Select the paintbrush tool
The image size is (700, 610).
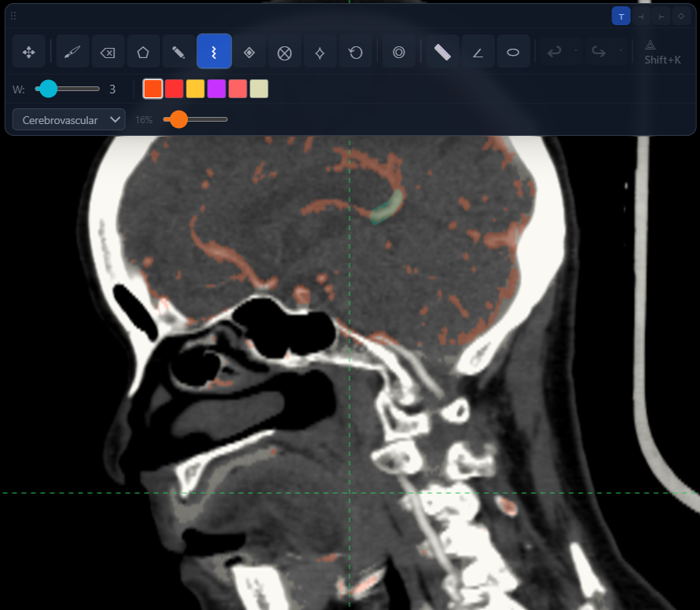point(72,53)
